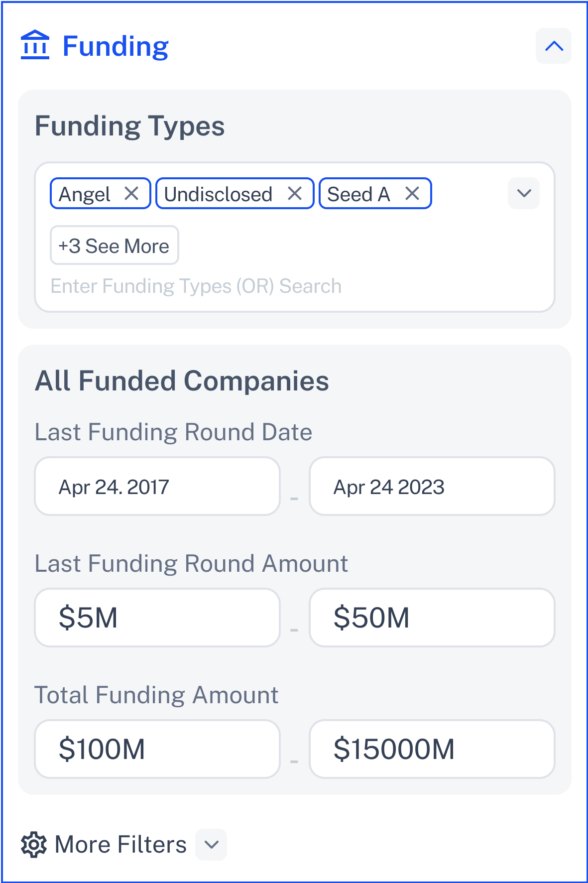Select the Apr 24 2023 end date field
Viewport: 588px width, 883px height.
click(432, 487)
